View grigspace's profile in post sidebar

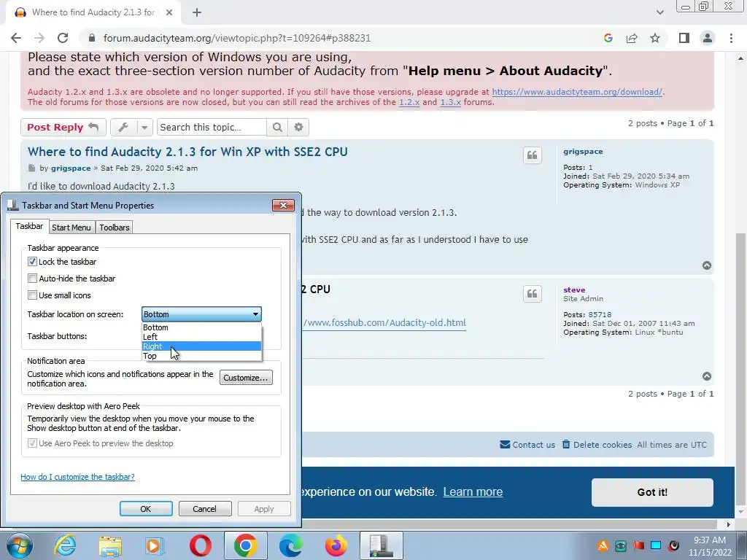[583, 152]
